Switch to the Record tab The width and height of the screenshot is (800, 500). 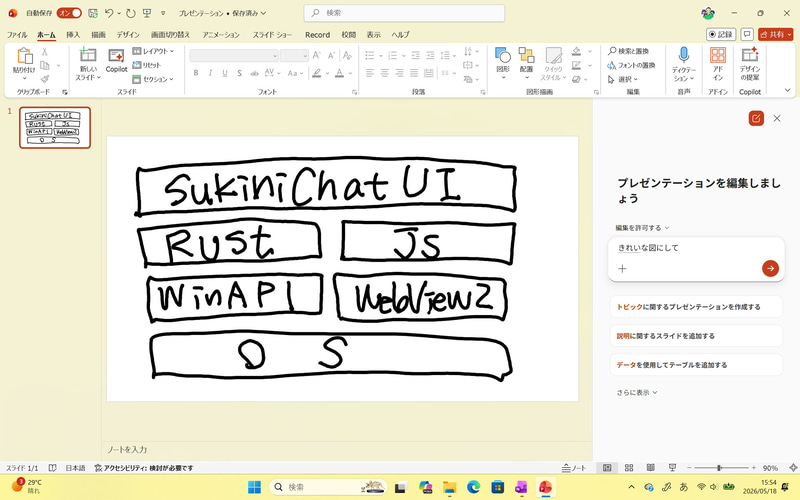(317, 35)
